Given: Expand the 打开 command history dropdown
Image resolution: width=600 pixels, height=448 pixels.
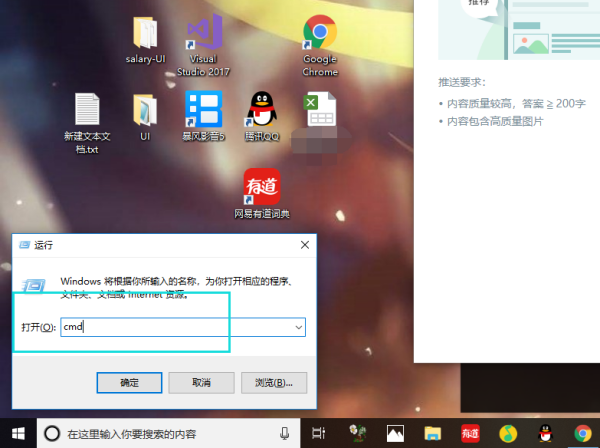Looking at the screenshot, I should [298, 327].
